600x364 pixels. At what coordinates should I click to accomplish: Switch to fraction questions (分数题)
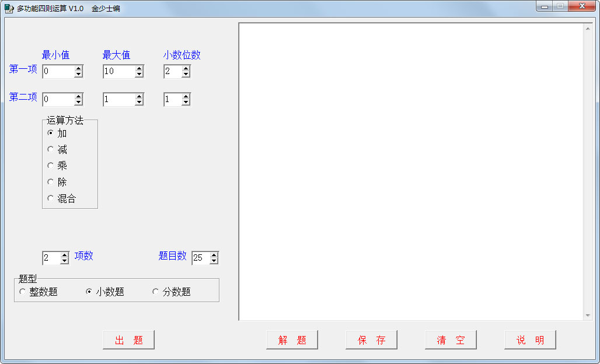pyautogui.click(x=156, y=292)
